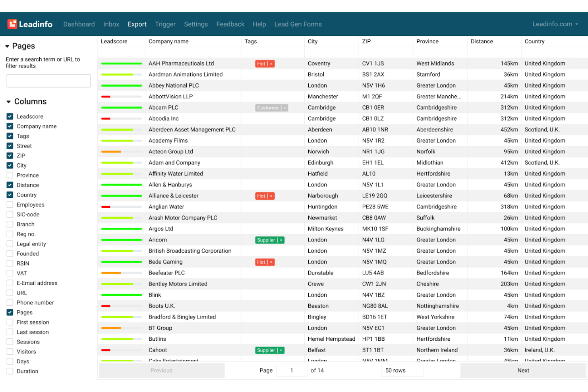Click the Next page button
This screenshot has height=392, width=588.
point(523,370)
